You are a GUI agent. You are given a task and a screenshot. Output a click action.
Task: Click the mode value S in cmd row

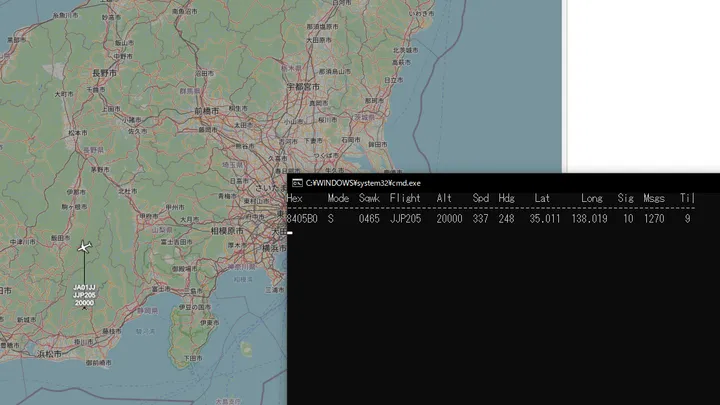(x=331, y=219)
